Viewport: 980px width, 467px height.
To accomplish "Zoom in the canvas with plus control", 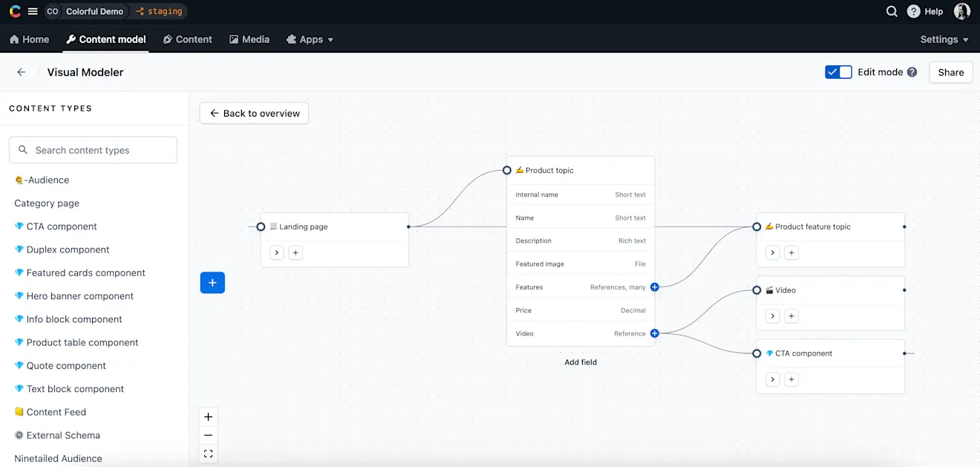I will point(209,417).
